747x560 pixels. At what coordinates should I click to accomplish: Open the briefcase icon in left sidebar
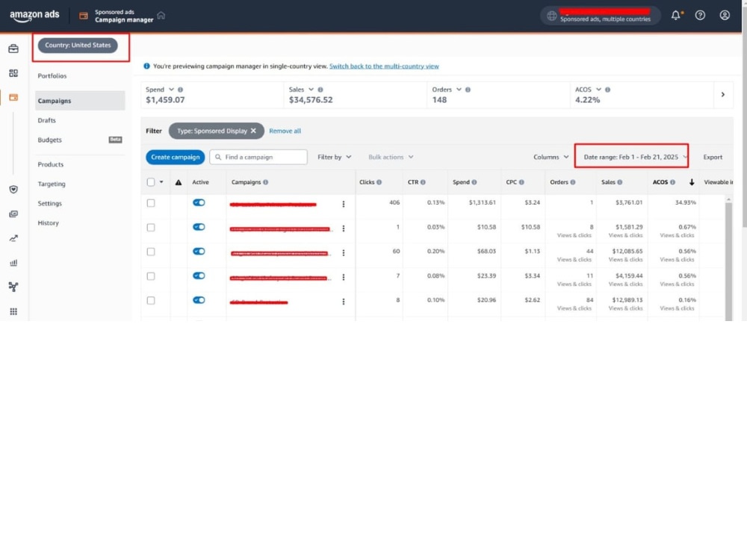click(x=13, y=49)
